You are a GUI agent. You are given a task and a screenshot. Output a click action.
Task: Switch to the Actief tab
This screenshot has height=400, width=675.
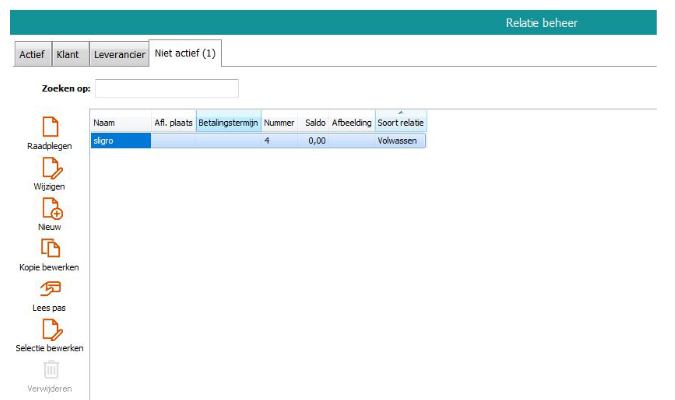click(32, 54)
